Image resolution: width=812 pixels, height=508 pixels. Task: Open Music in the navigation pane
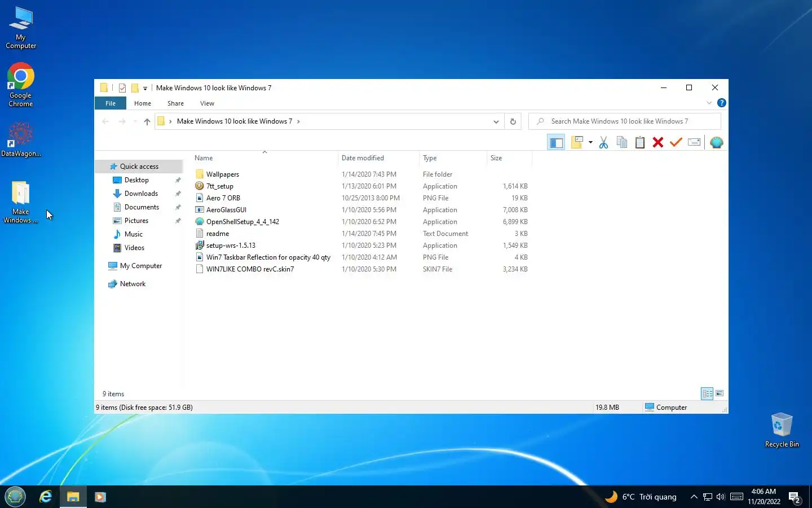[x=133, y=234]
